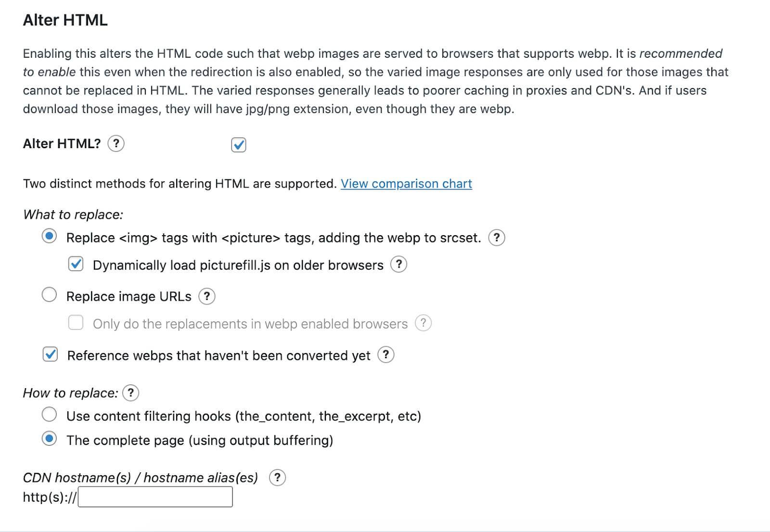
Task: Uncheck the "Alter HTML?" checkbox
Action: click(238, 144)
